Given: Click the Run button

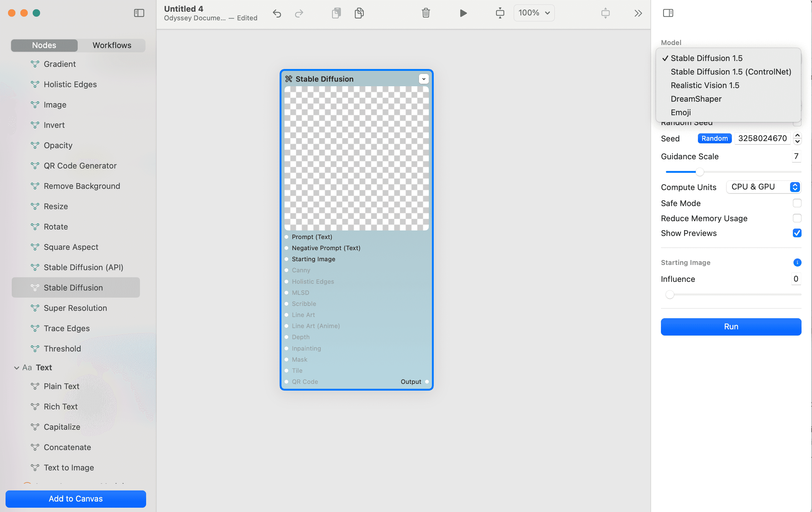Looking at the screenshot, I should point(731,326).
